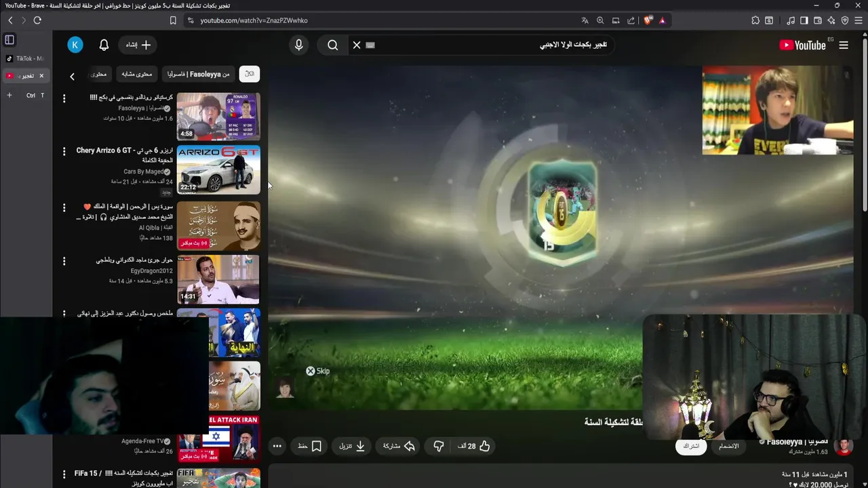The image size is (868, 488).
Task: Open the Quran live stream thumbnail
Action: pyautogui.click(x=218, y=226)
